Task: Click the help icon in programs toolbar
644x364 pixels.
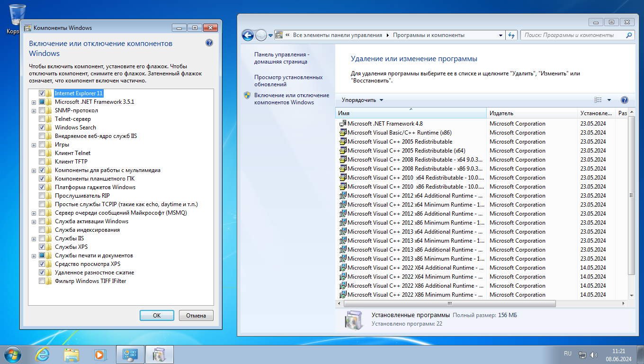Action: pyautogui.click(x=624, y=100)
